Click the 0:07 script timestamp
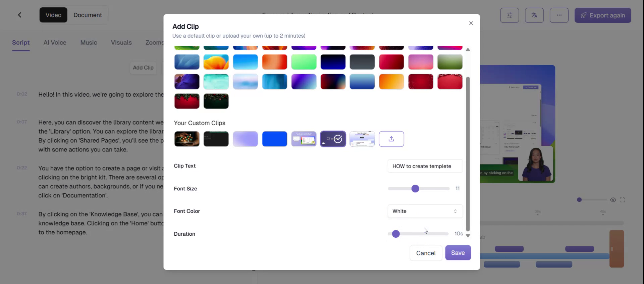 [22, 122]
